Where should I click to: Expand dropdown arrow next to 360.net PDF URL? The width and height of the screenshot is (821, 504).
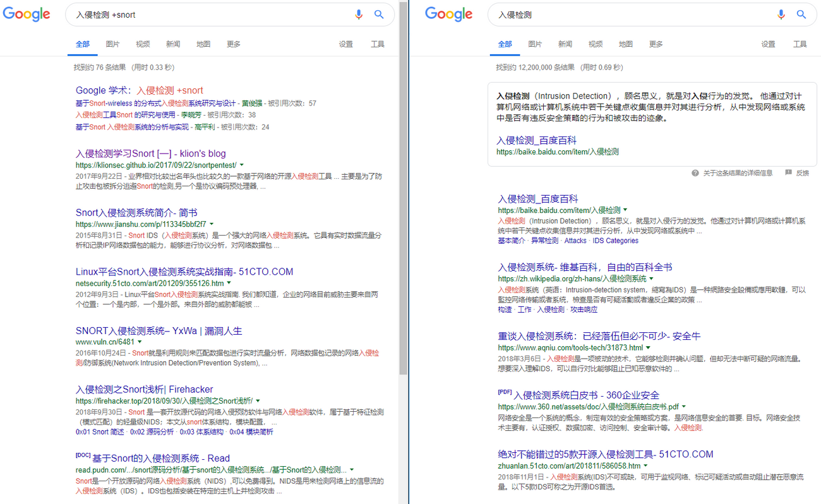[684, 407]
